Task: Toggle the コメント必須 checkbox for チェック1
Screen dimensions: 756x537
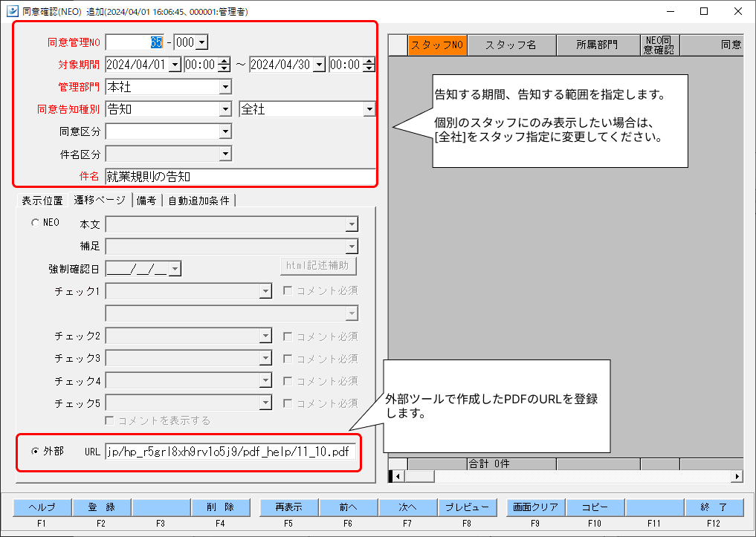Action: click(288, 290)
